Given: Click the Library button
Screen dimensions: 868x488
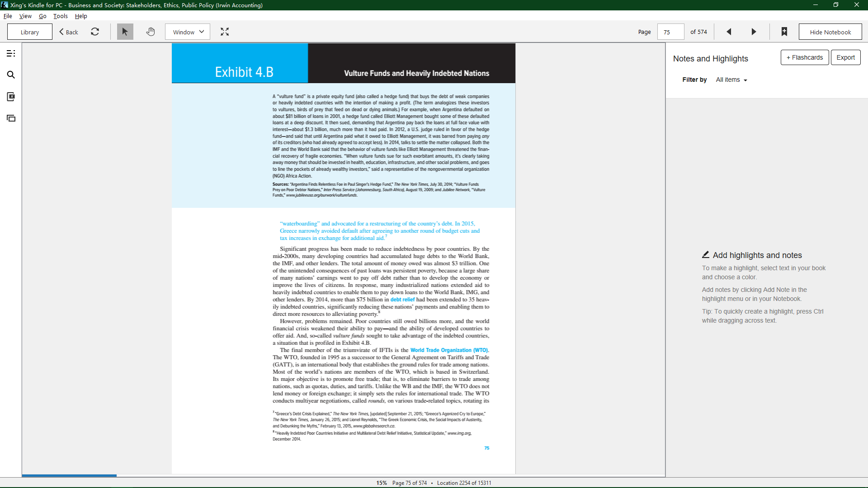Looking at the screenshot, I should (x=30, y=32).
